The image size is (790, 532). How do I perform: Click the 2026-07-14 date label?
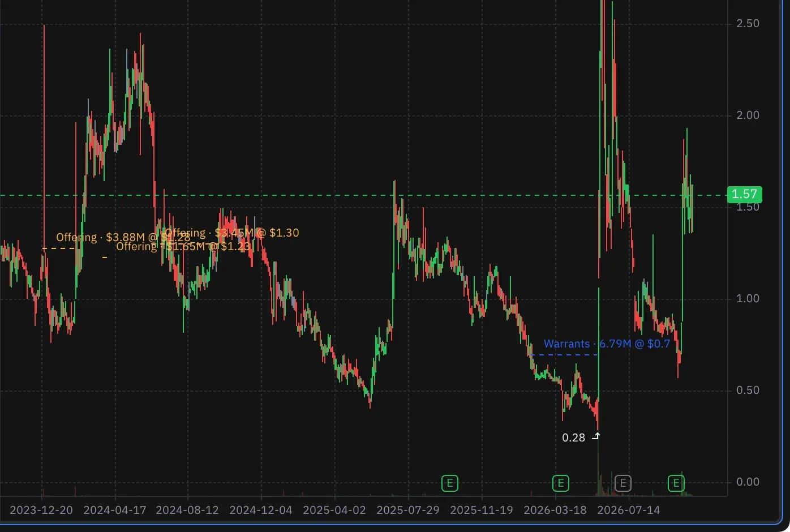[629, 510]
